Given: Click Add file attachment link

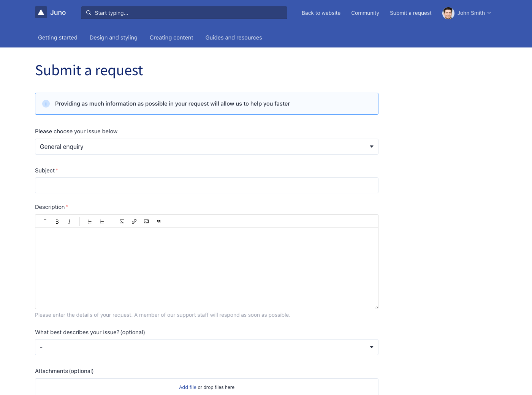Looking at the screenshot, I should tap(188, 387).
